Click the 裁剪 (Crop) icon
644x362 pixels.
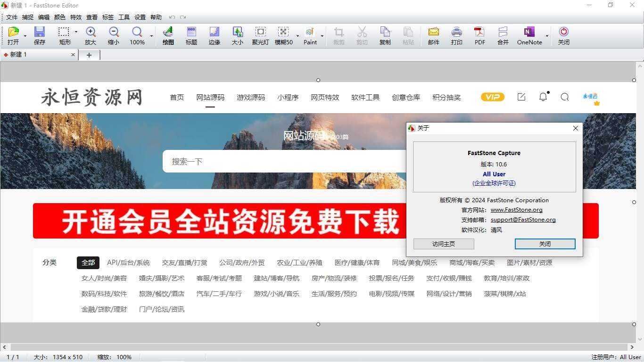(339, 35)
